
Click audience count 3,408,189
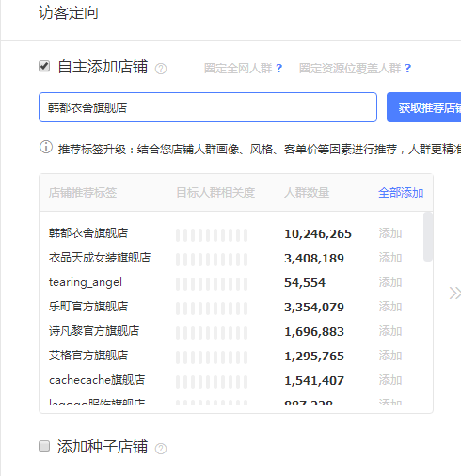[314, 259]
